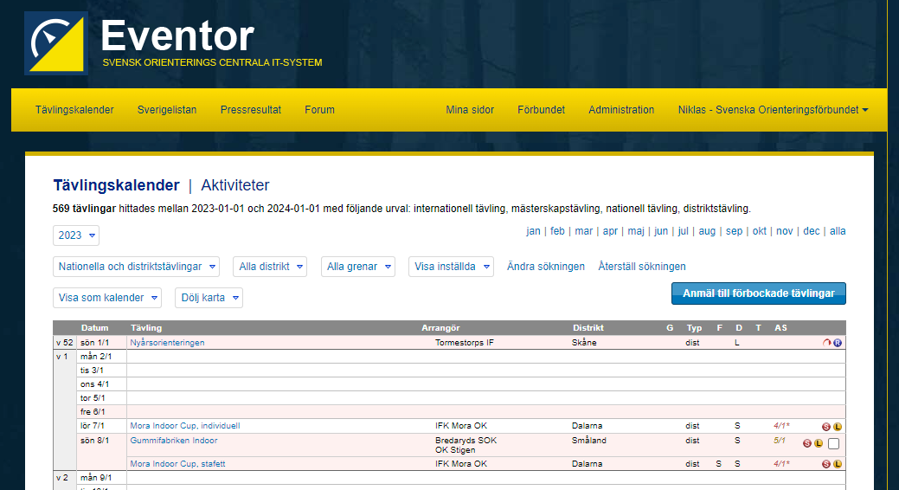Click the v 52 week label

point(64,343)
